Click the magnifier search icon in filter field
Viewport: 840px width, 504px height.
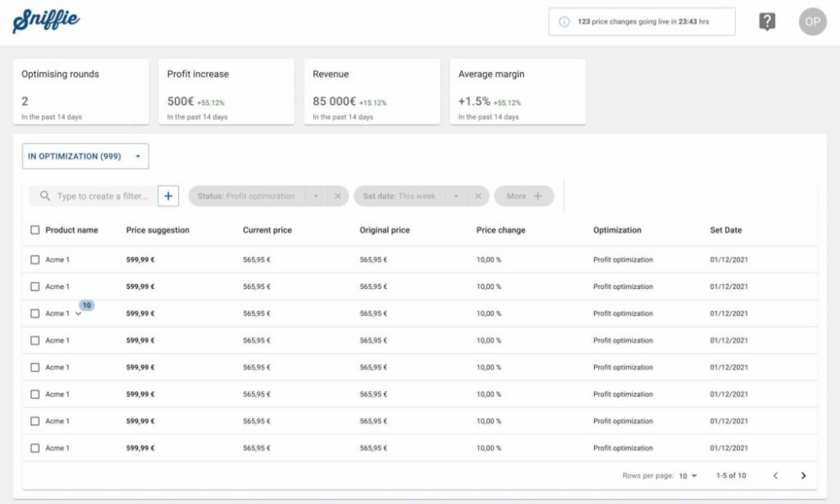click(45, 196)
